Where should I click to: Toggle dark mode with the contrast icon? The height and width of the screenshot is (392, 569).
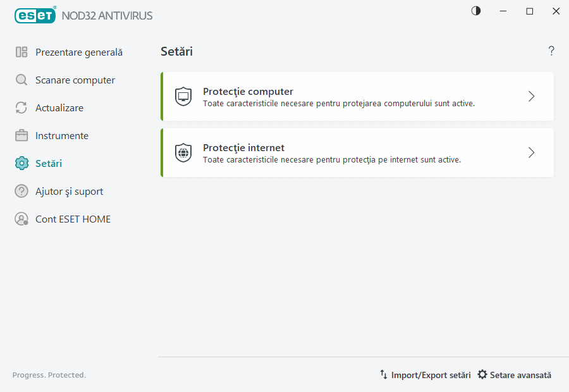click(475, 11)
